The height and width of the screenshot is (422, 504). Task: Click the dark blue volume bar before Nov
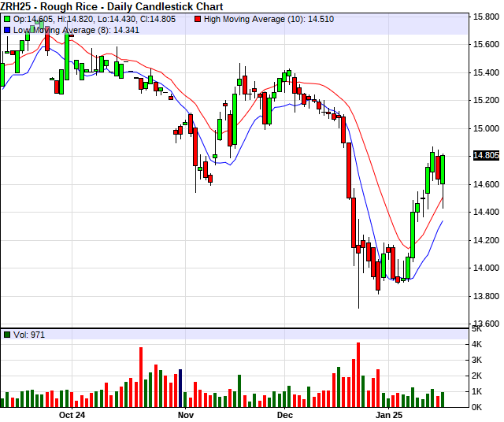pyautogui.click(x=180, y=387)
